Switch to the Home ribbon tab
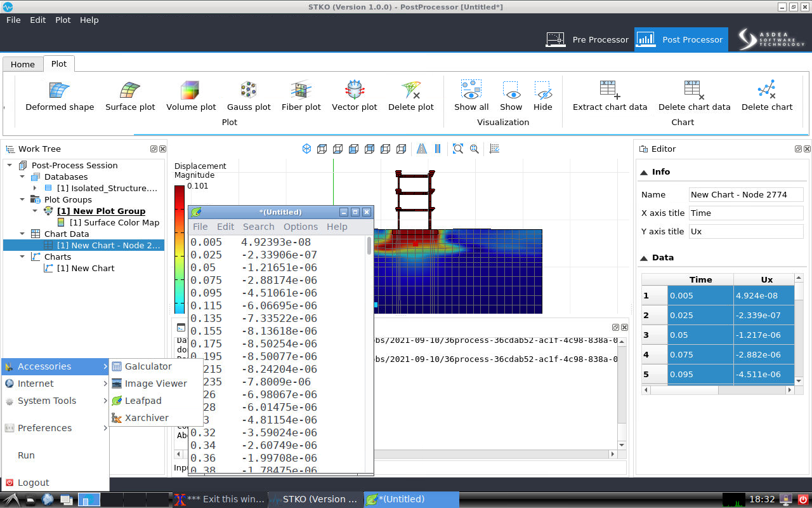This screenshot has width=812, height=508. pyautogui.click(x=23, y=64)
